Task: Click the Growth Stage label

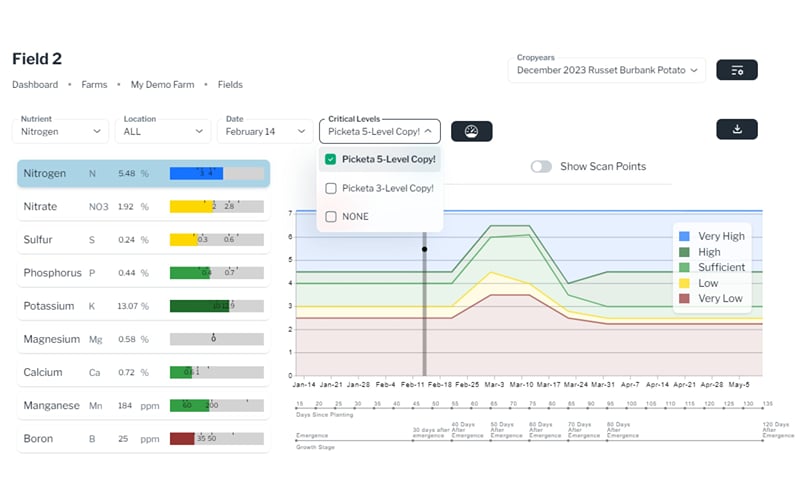Action: pyautogui.click(x=315, y=447)
